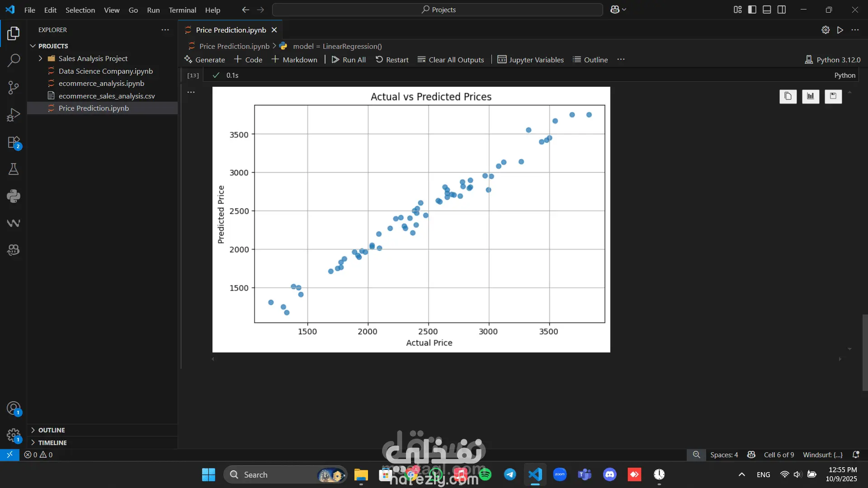Open the Copilot dropdown in title bar
The width and height of the screenshot is (868, 488).
coord(618,10)
